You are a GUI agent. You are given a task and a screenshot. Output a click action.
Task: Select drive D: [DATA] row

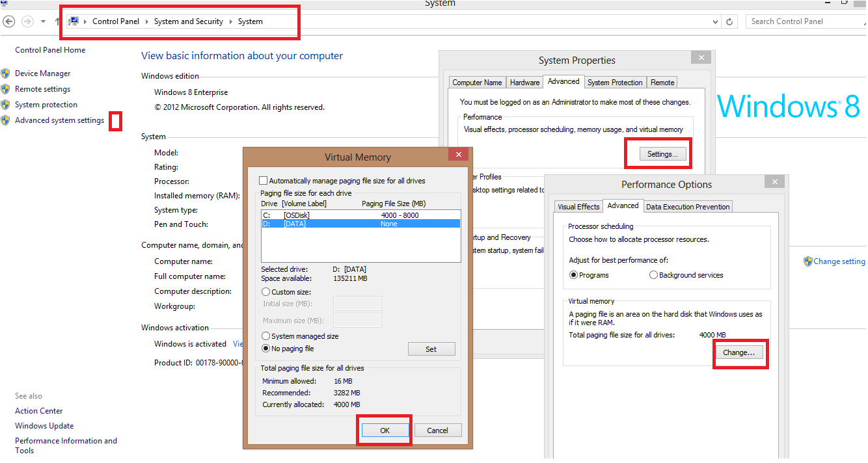point(360,224)
